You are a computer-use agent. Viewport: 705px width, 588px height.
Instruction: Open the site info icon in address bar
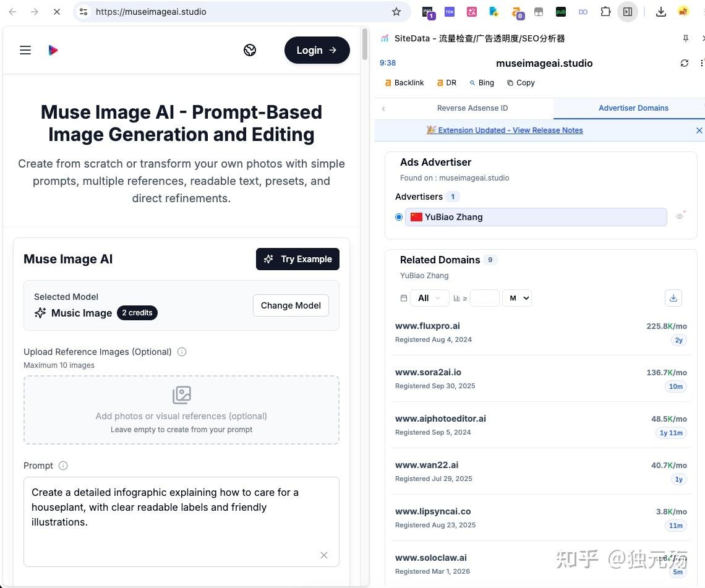[x=83, y=12]
